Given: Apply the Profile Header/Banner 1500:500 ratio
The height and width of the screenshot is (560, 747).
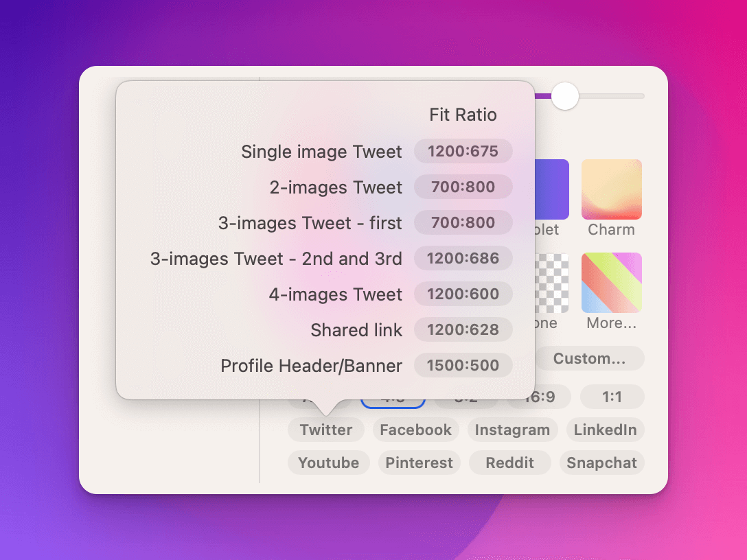Looking at the screenshot, I should pos(463,365).
